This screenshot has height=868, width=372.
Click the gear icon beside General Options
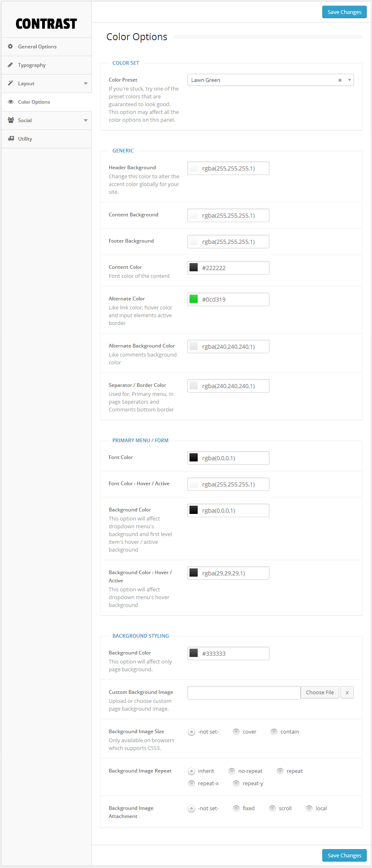[11, 46]
